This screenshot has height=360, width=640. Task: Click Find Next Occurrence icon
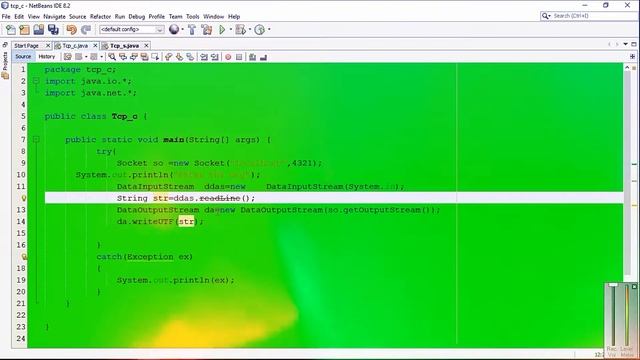[x=133, y=57]
